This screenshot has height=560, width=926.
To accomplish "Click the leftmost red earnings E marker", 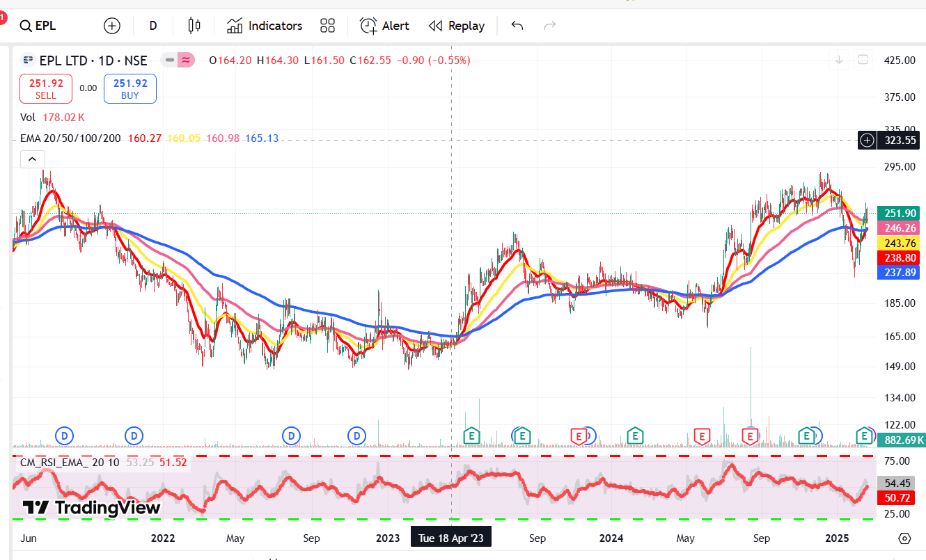I will click(578, 436).
